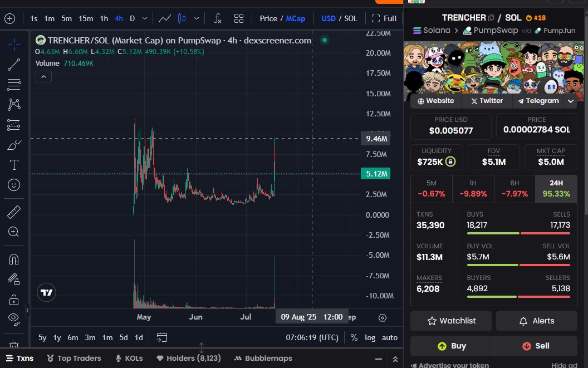The width and height of the screenshot is (588, 368).
Task: Open the chart layout grid selector
Action: (239, 18)
